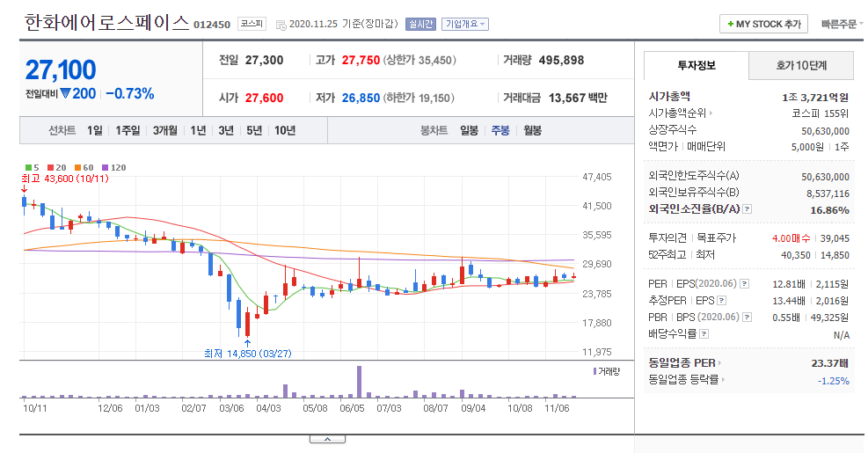Select the 1년 line chart period
This screenshot has height=453, width=868.
[198, 131]
